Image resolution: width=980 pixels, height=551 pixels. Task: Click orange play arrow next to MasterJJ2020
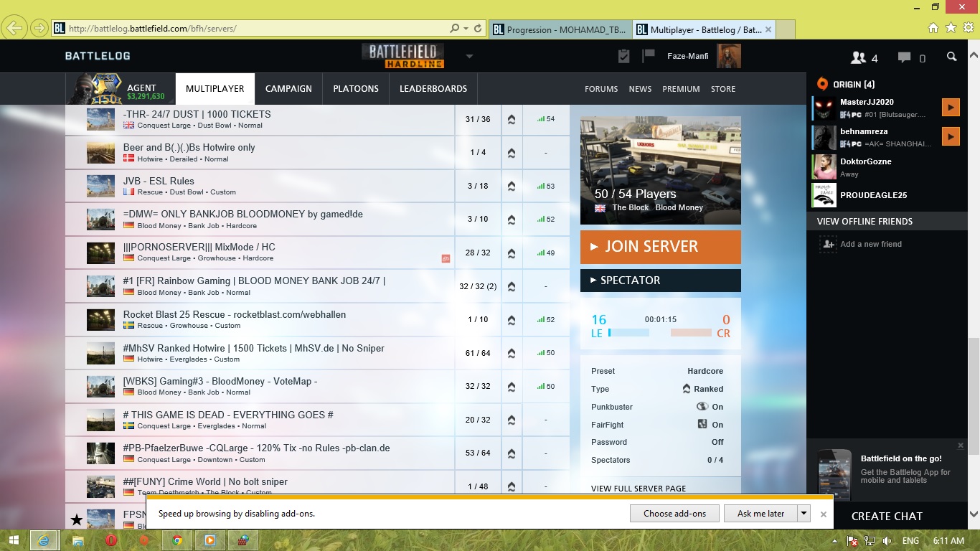pyautogui.click(x=950, y=108)
